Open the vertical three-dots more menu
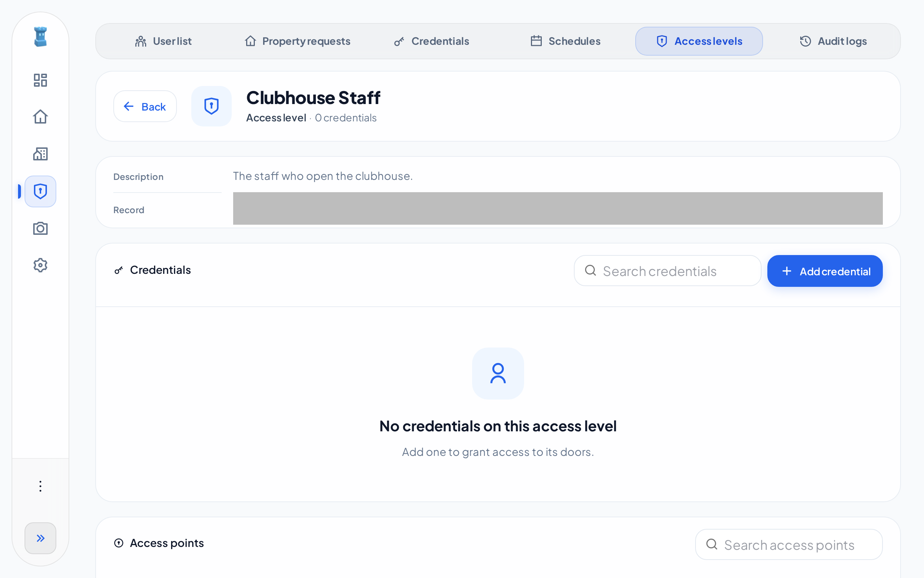Screen dimensions: 924x578 pyautogui.click(x=40, y=486)
